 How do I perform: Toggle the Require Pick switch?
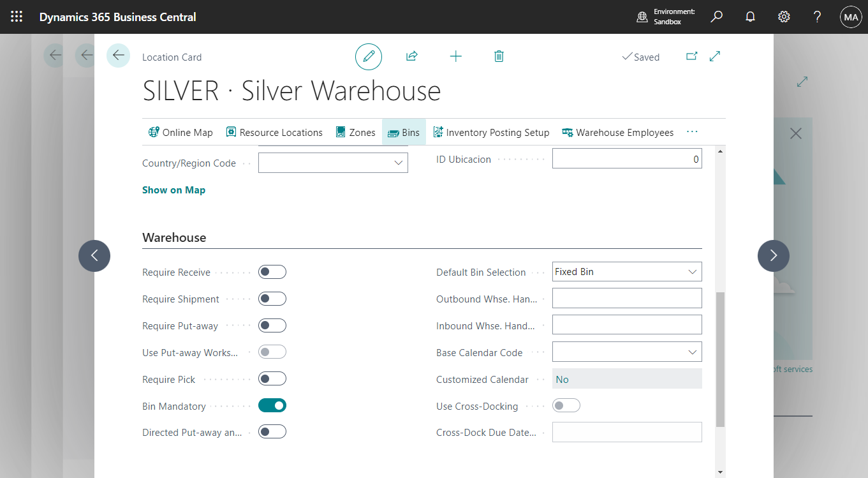pyautogui.click(x=272, y=379)
